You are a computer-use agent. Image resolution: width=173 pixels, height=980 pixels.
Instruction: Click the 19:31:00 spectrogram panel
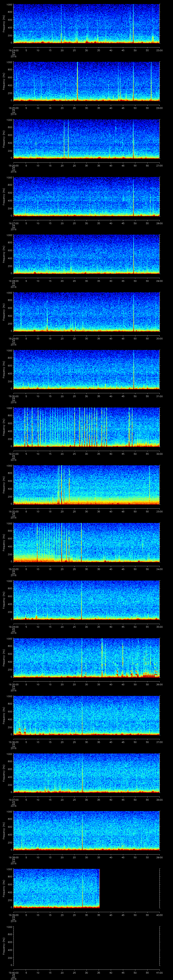(86, 427)
